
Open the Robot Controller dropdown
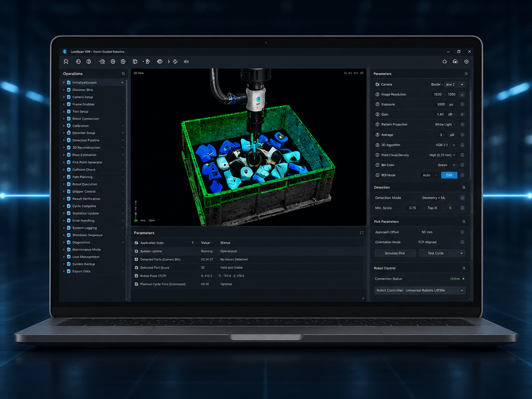pos(420,290)
